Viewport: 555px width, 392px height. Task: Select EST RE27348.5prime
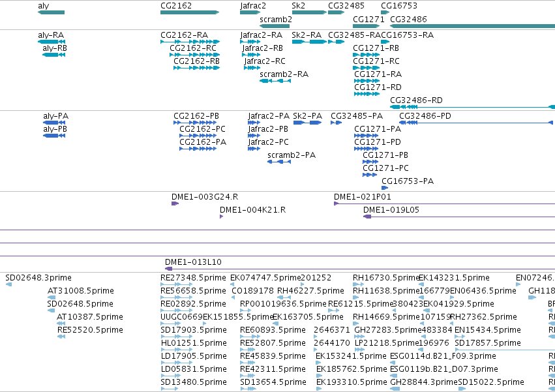tap(193, 278)
